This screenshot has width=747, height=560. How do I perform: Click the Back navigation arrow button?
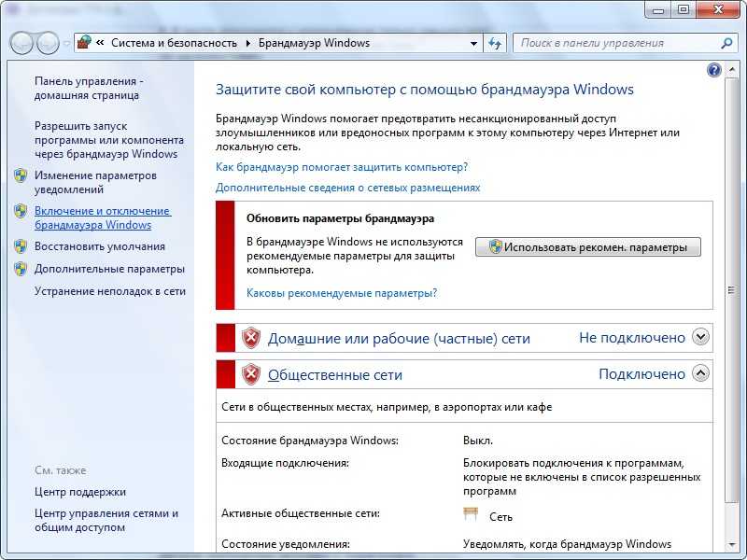(21, 43)
